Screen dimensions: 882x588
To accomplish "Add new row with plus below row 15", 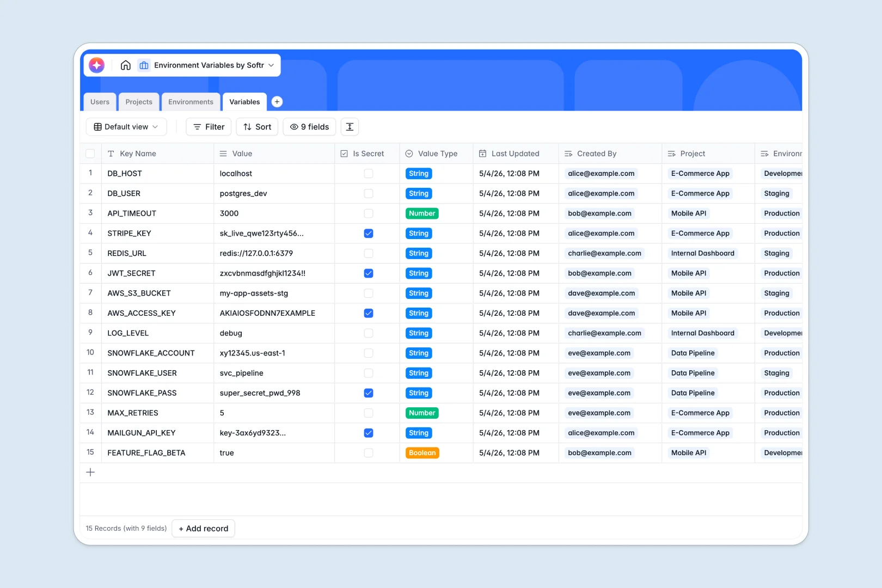I will [90, 473].
